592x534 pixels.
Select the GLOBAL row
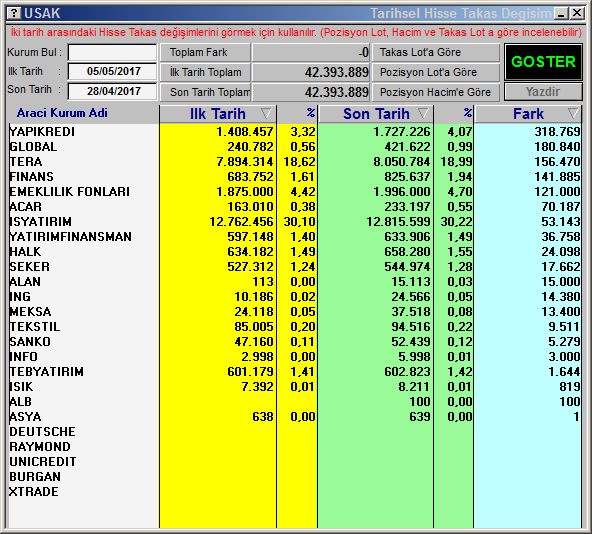[x=294, y=147]
